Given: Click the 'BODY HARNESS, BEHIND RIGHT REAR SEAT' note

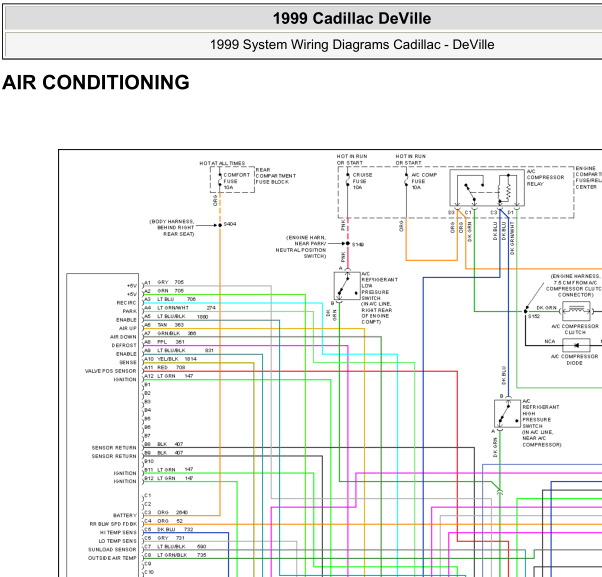Looking at the screenshot, I should [x=172, y=228].
